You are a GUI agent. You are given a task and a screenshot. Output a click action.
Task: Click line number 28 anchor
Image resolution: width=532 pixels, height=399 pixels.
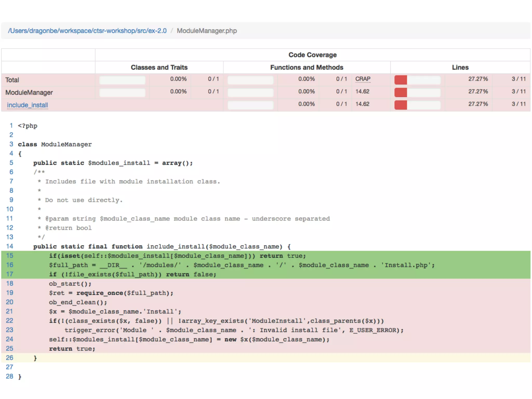tap(10, 376)
